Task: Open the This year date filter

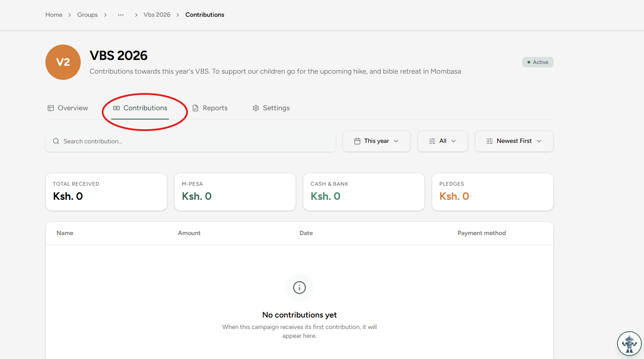Action: pos(377,141)
